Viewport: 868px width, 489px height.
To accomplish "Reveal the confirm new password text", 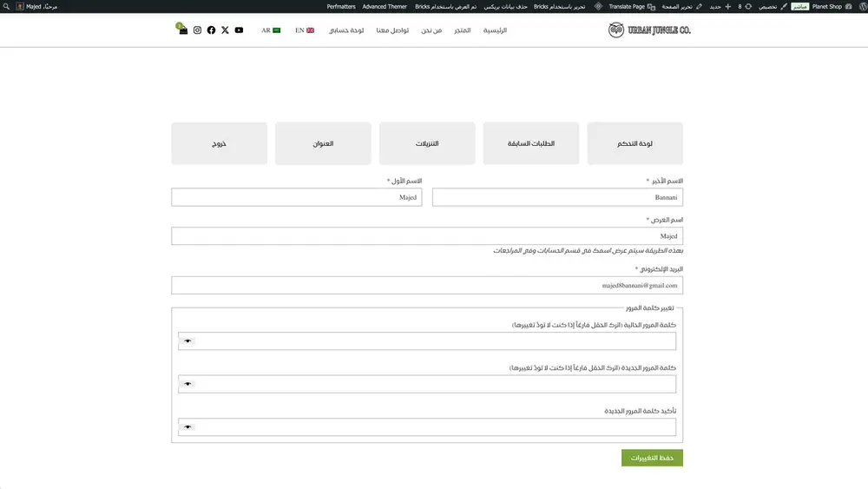I will point(187,427).
